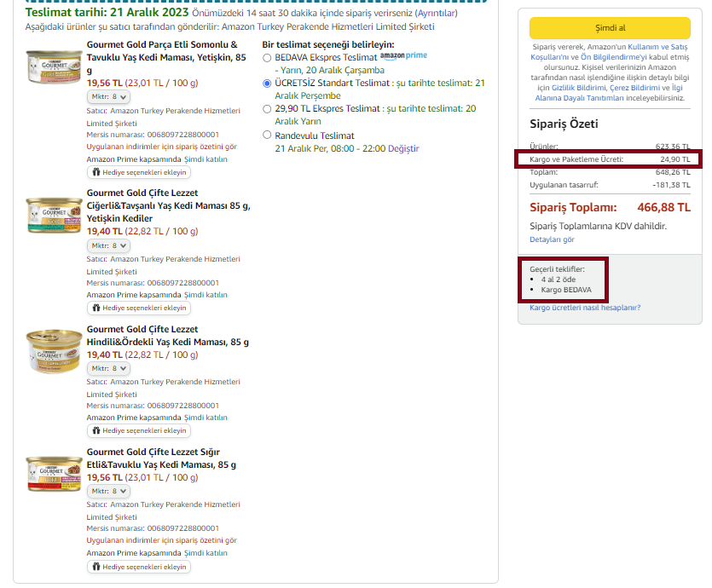Open the Gizlilik Bildirimi link

pos(578,88)
